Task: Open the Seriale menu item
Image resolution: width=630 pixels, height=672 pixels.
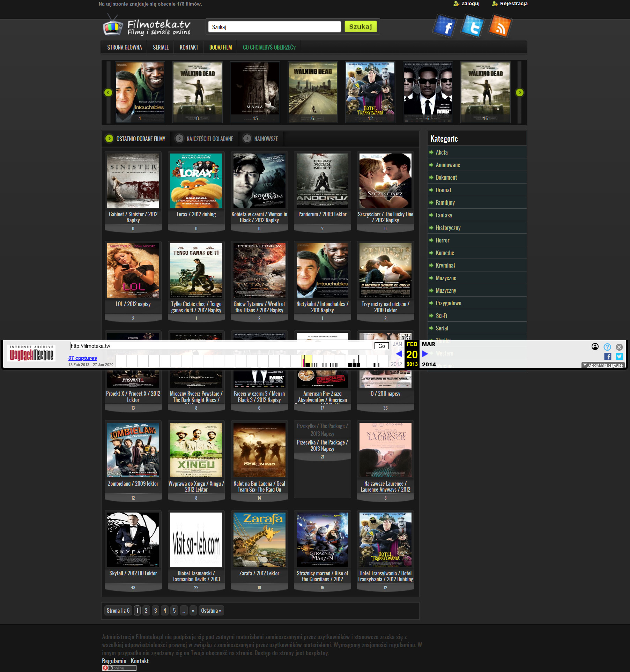Action: pyautogui.click(x=161, y=47)
